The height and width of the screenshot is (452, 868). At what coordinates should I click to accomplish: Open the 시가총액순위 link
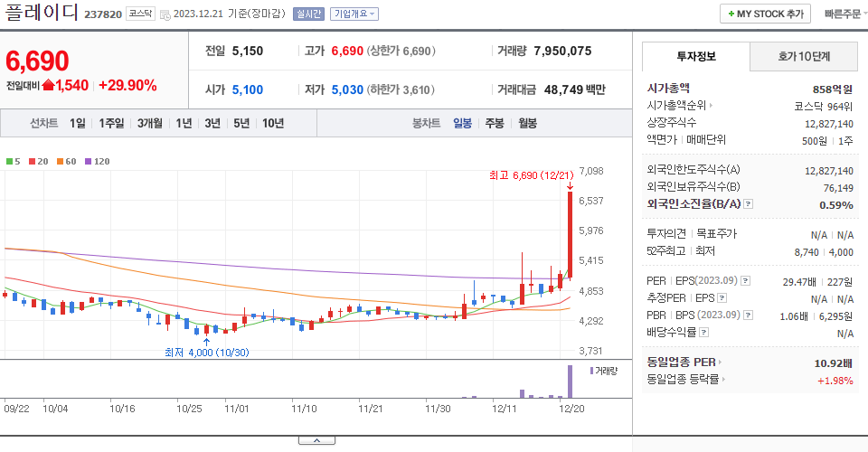pos(679,105)
